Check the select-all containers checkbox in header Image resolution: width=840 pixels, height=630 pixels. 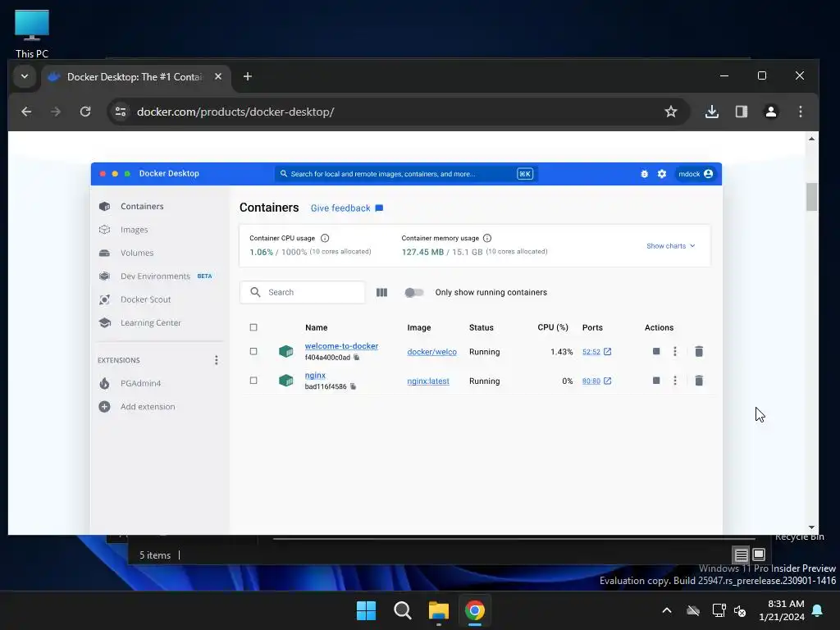click(253, 327)
